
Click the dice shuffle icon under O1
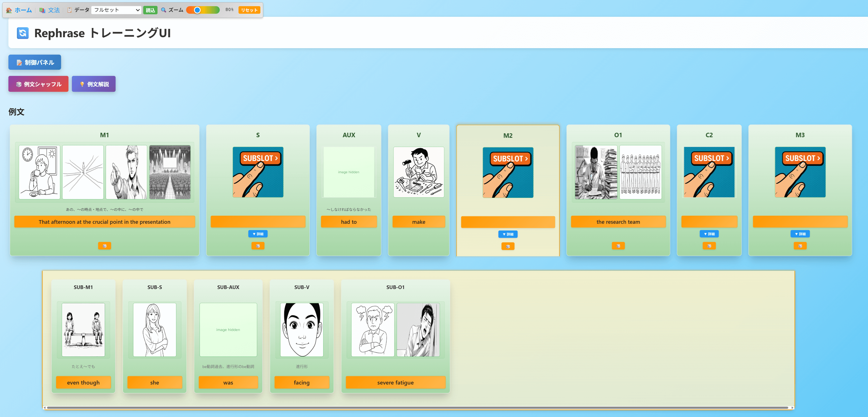tap(618, 246)
